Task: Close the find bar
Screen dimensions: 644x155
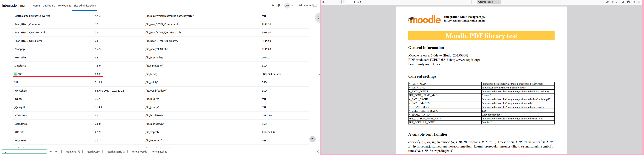Action: coord(318,152)
